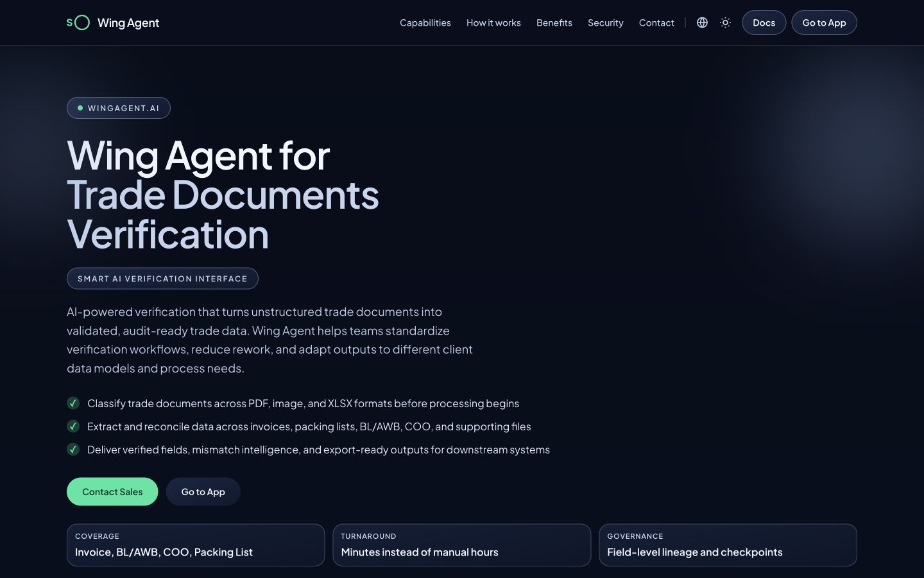Click Go to App in header
Screen dimensions: 924x578
824,22
